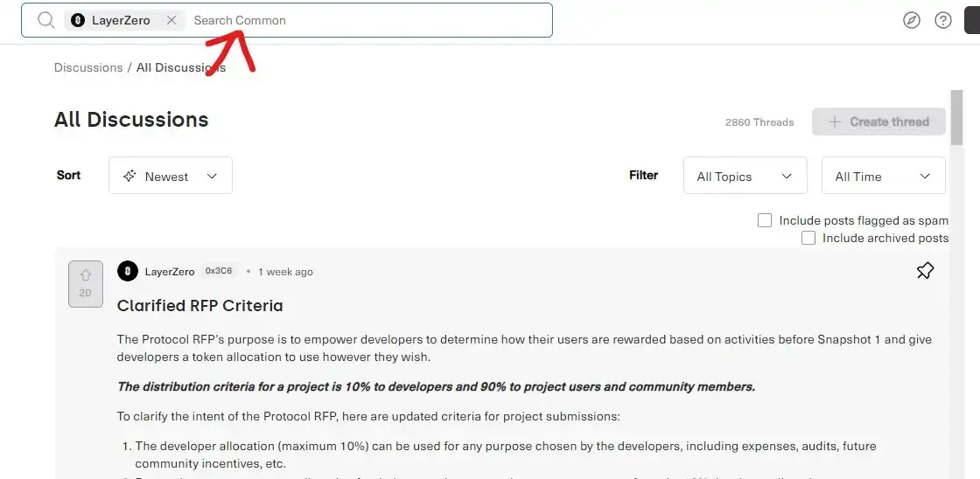The image size is (980, 479).
Task: Expand the All Topics filter dropdown
Action: tap(744, 176)
